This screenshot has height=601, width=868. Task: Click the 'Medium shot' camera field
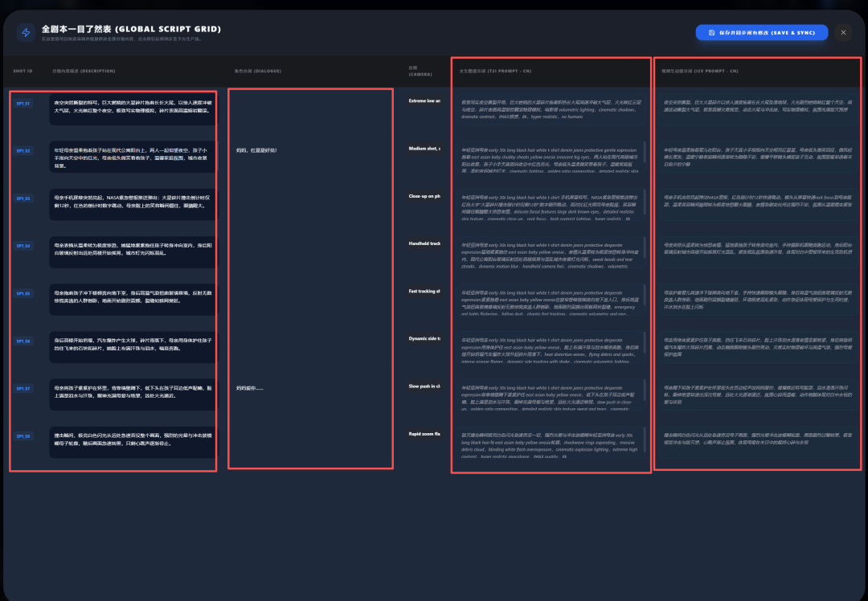click(424, 149)
